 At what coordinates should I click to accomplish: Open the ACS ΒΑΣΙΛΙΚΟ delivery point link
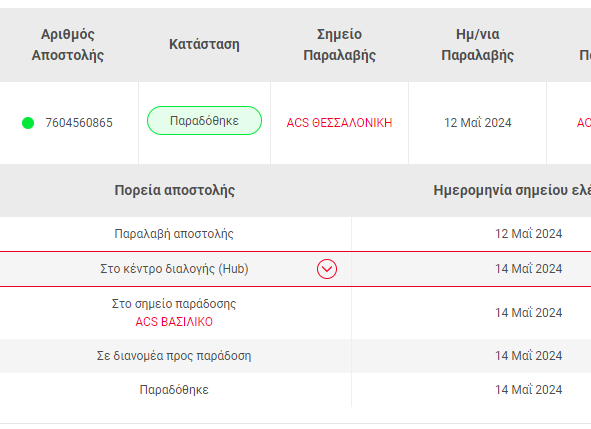[x=174, y=322]
